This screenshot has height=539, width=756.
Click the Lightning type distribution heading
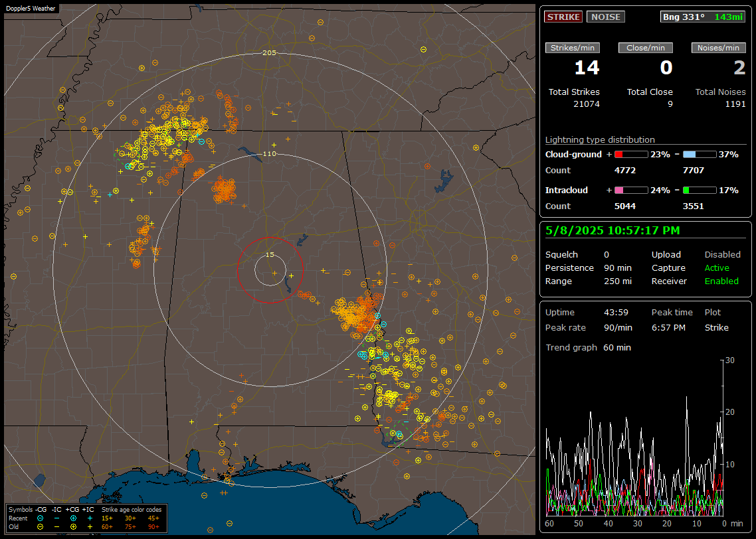coord(600,139)
